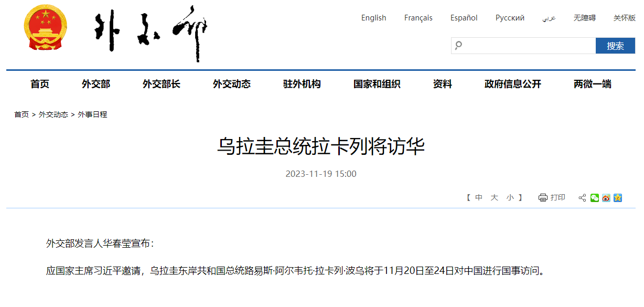Click the 打印 print text link
This screenshot has width=644, height=307.
[x=558, y=198]
